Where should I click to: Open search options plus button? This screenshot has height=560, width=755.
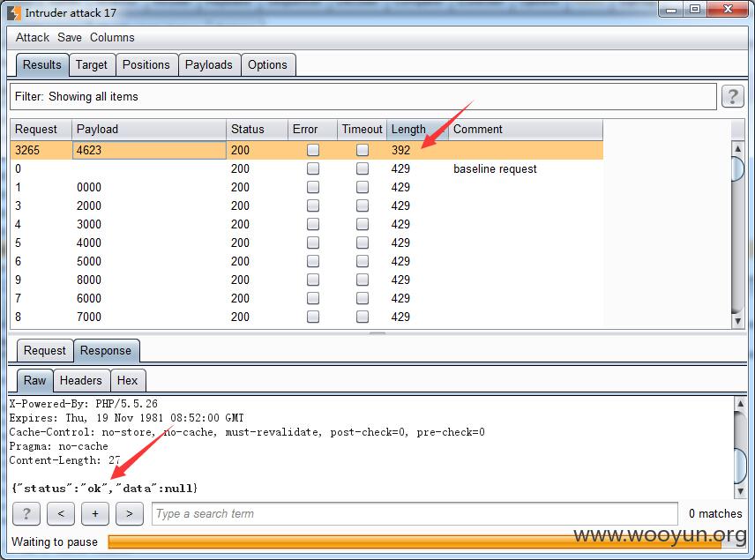tap(95, 514)
